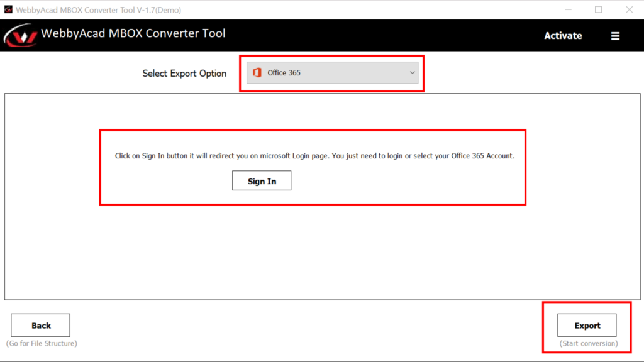Maximize the MBOX Converter window
Image resolution: width=644 pixels, height=362 pixels.
pos(598,9)
